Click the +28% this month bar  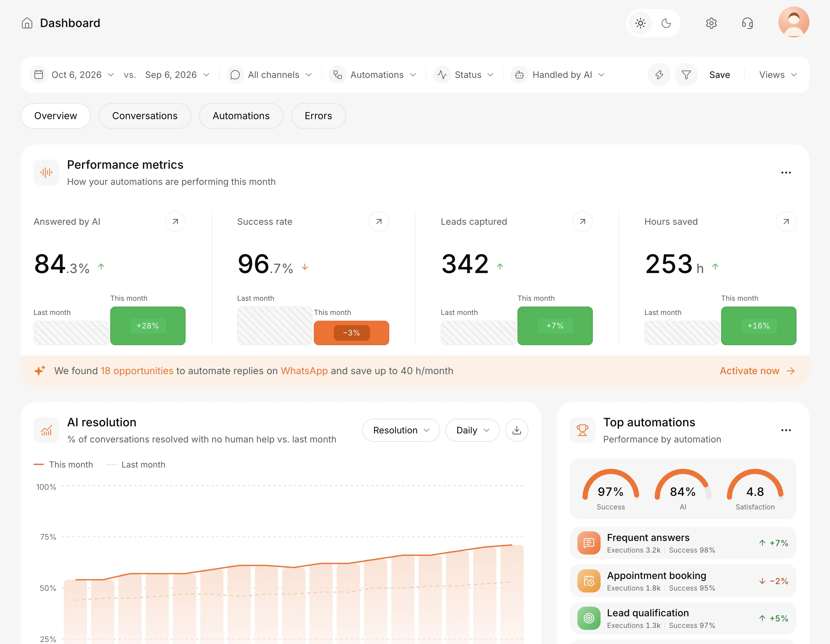tap(148, 326)
